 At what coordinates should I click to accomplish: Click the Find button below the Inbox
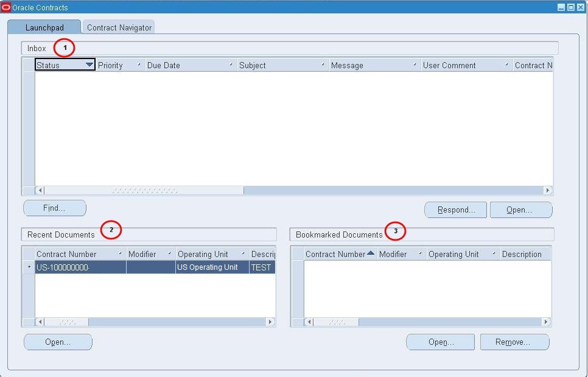[x=54, y=208]
